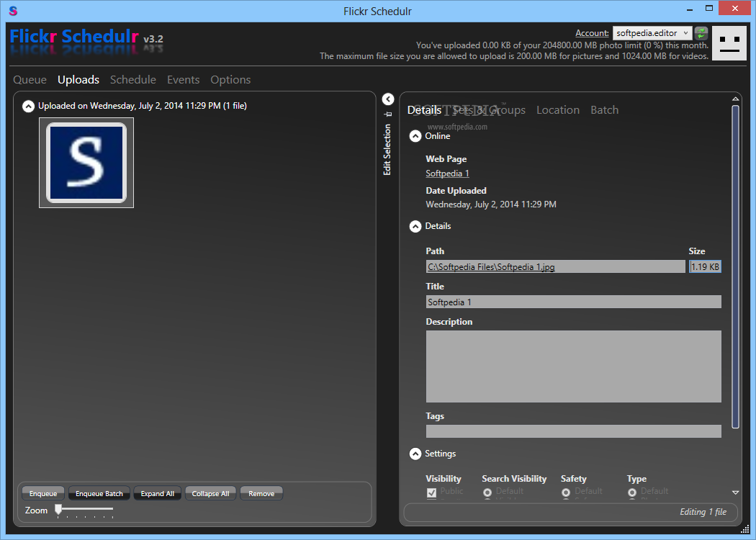Viewport: 756px width, 540px height.
Task: Maximize the Flickr Schedulr window
Action: coord(708,8)
